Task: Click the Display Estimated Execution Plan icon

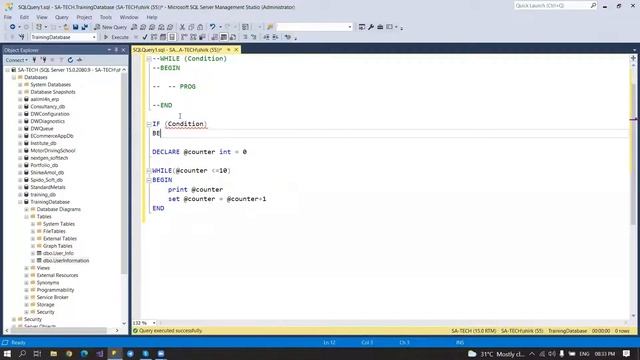Action: pyautogui.click(x=154, y=37)
